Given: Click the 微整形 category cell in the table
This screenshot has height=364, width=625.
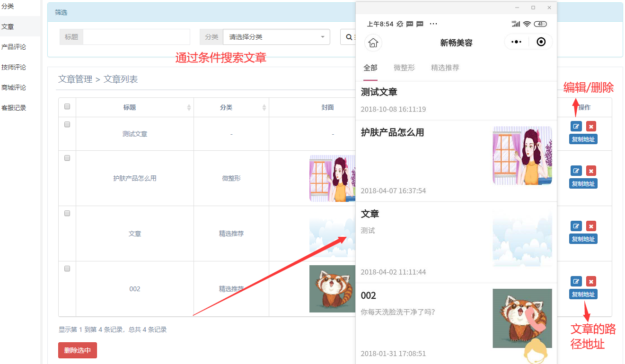Looking at the screenshot, I should point(231,178).
